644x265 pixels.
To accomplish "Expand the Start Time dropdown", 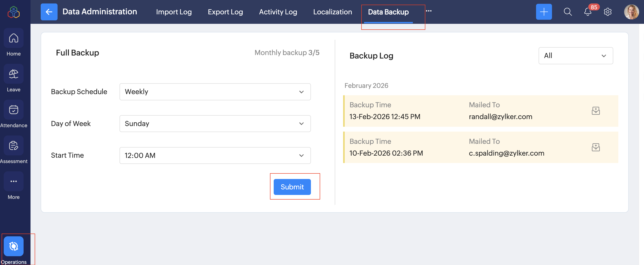I will 215,155.
